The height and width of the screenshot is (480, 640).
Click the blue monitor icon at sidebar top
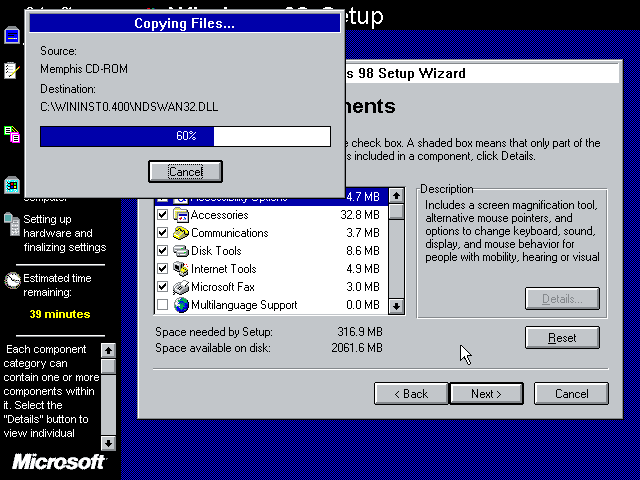[12, 36]
